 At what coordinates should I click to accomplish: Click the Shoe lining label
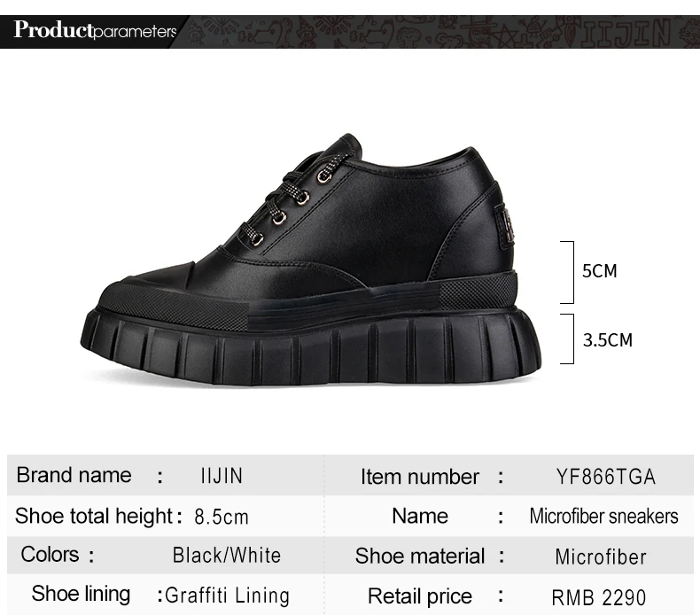point(81,594)
